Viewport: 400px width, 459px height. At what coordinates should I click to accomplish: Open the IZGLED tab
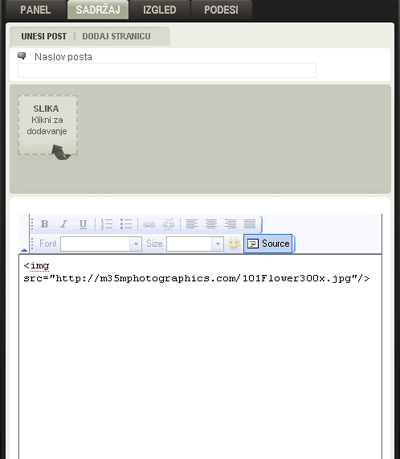point(160,10)
